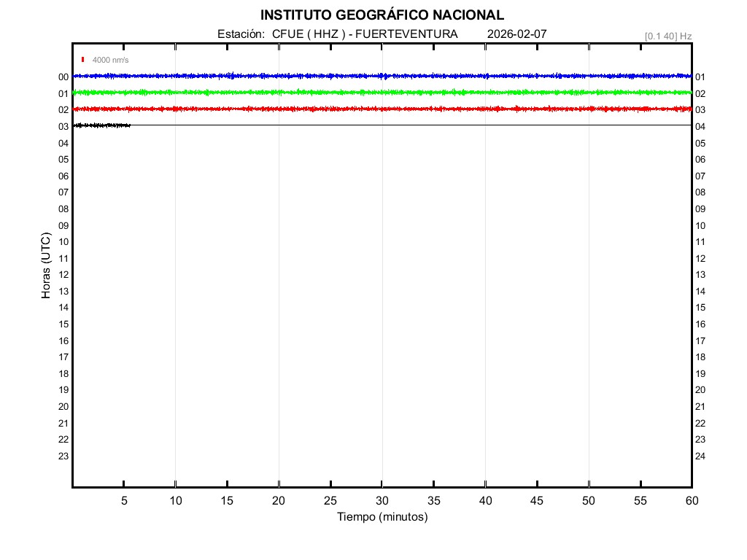This screenshot has height=560, width=747.
Task: Select the red 02-hour seismic trace
Action: click(382, 109)
